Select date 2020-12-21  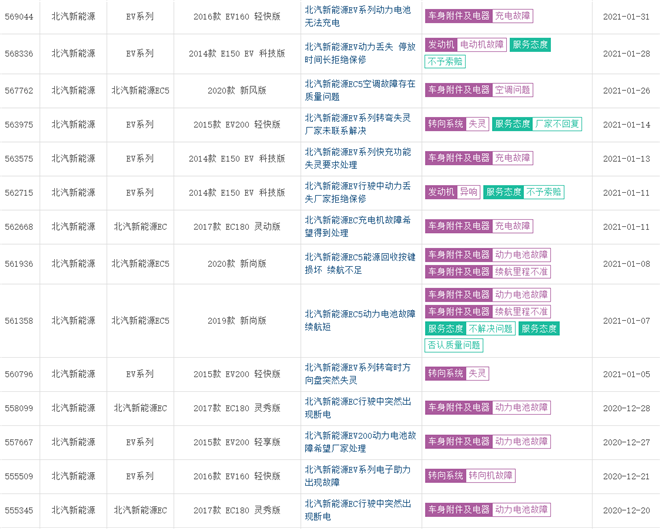[x=626, y=476]
